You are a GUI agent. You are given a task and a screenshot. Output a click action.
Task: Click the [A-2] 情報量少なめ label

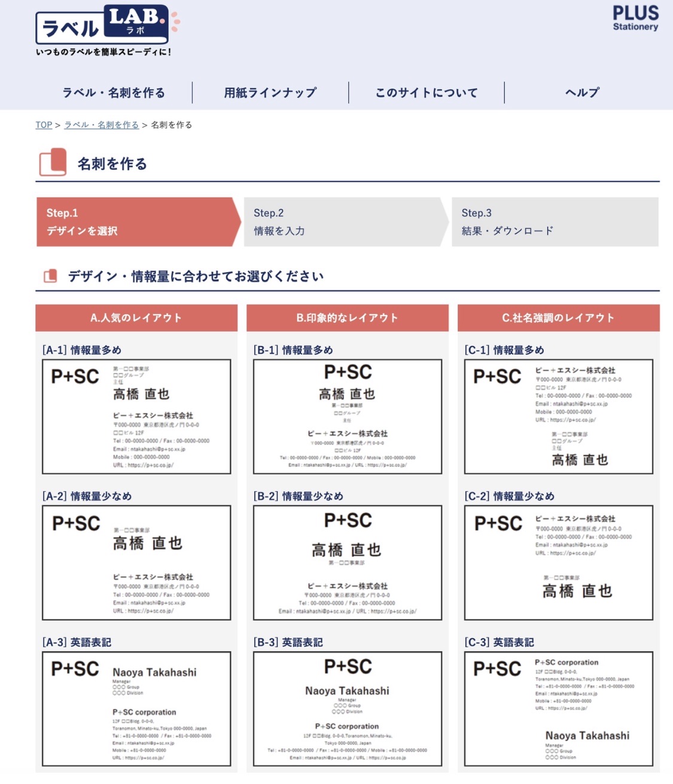(87, 496)
